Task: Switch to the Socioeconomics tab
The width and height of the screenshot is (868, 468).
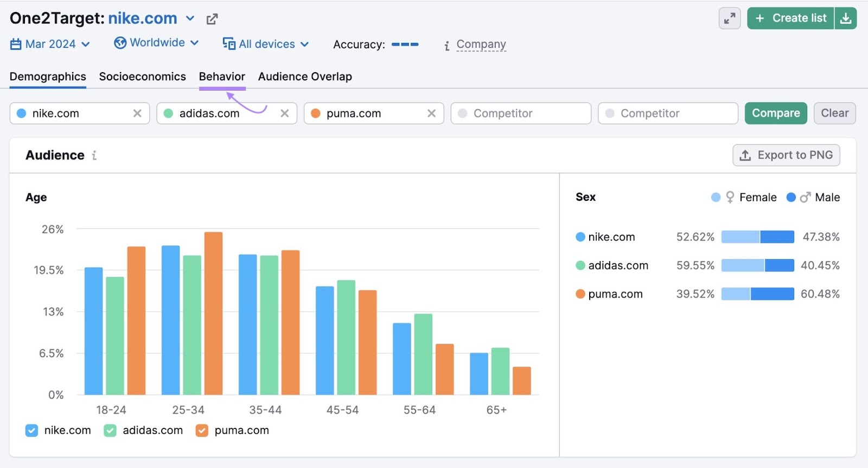Action: point(142,77)
